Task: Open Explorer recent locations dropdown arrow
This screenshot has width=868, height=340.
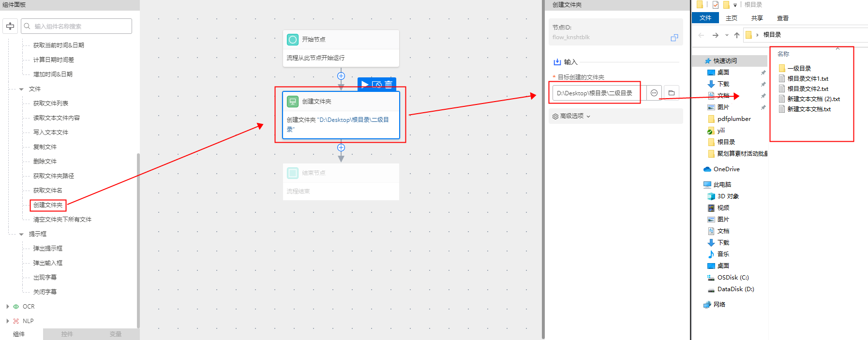Action: [727, 35]
